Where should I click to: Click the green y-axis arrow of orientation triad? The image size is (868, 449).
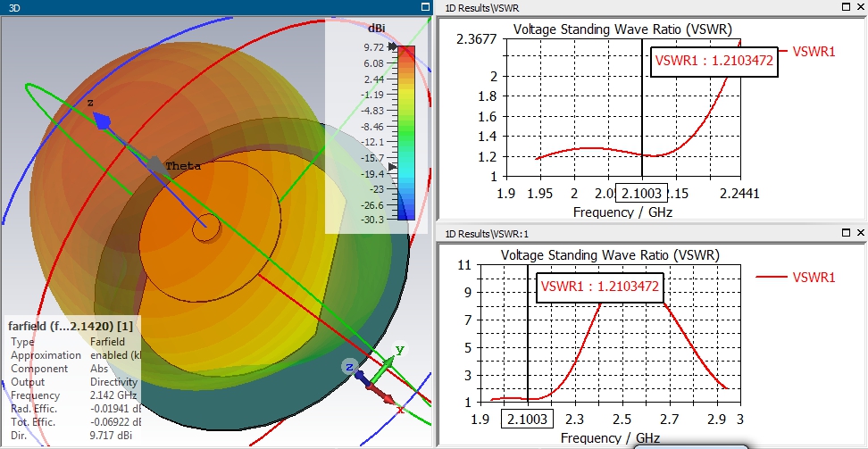(x=383, y=371)
